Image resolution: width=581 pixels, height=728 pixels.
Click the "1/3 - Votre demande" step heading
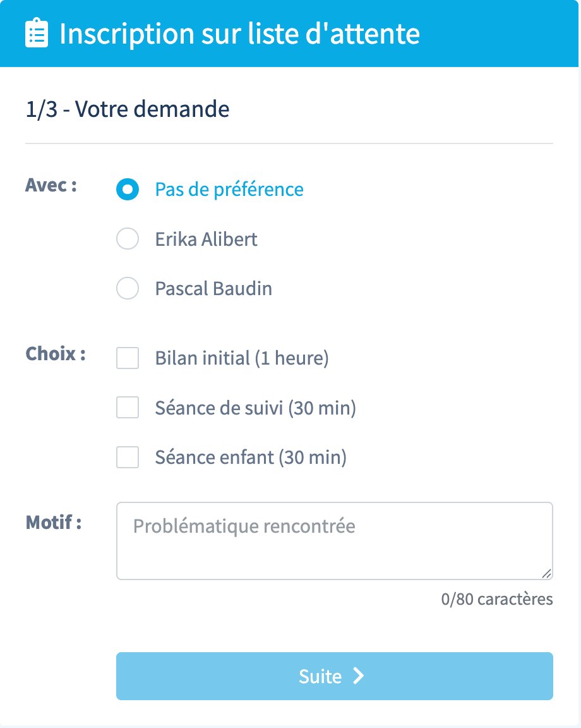[x=128, y=110]
